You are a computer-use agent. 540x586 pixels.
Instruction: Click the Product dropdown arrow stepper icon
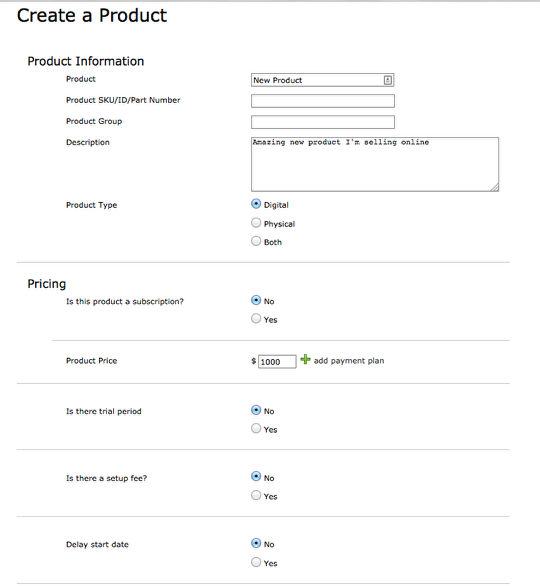[x=388, y=80]
